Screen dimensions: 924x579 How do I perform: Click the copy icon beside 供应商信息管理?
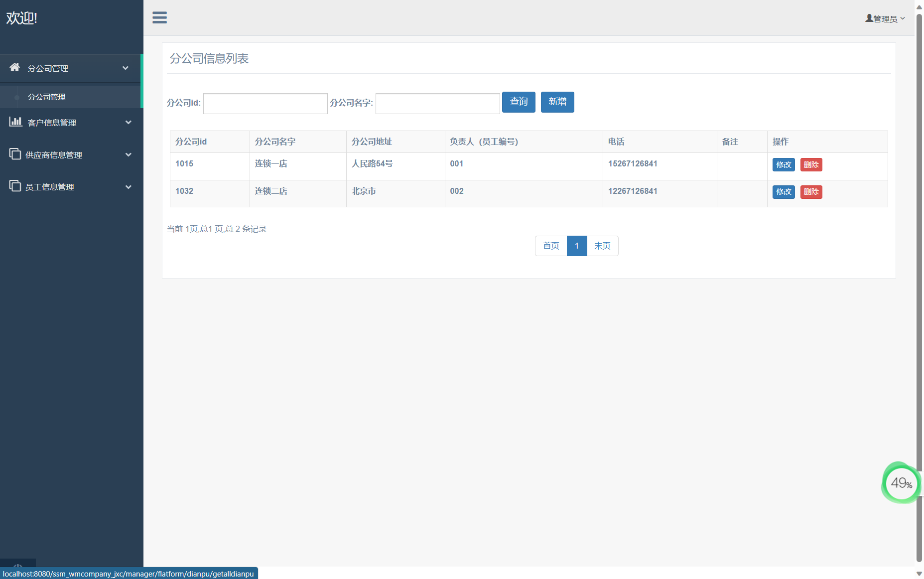(x=15, y=154)
